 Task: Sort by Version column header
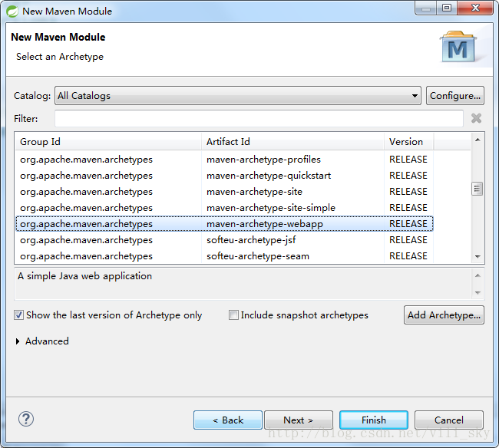[409, 142]
